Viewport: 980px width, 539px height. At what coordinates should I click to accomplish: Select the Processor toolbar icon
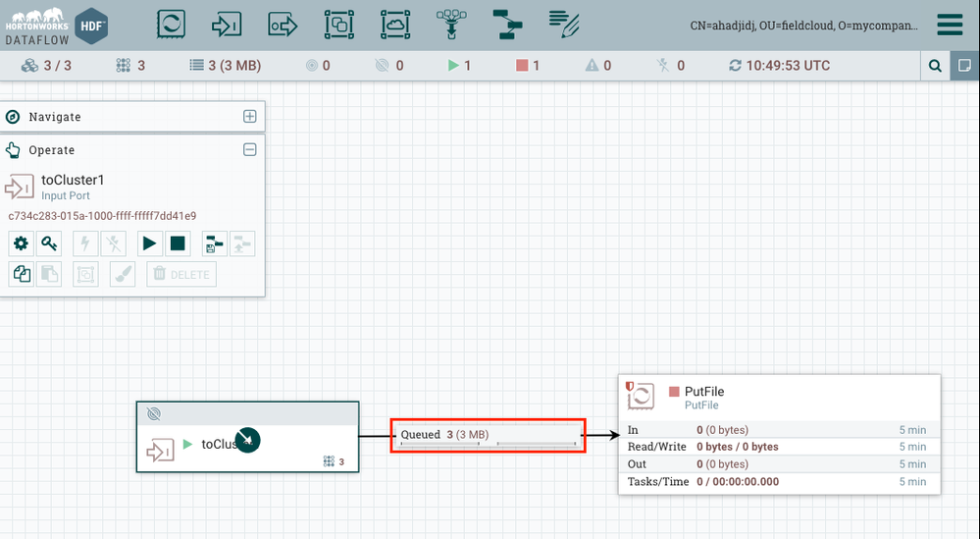pos(171,25)
